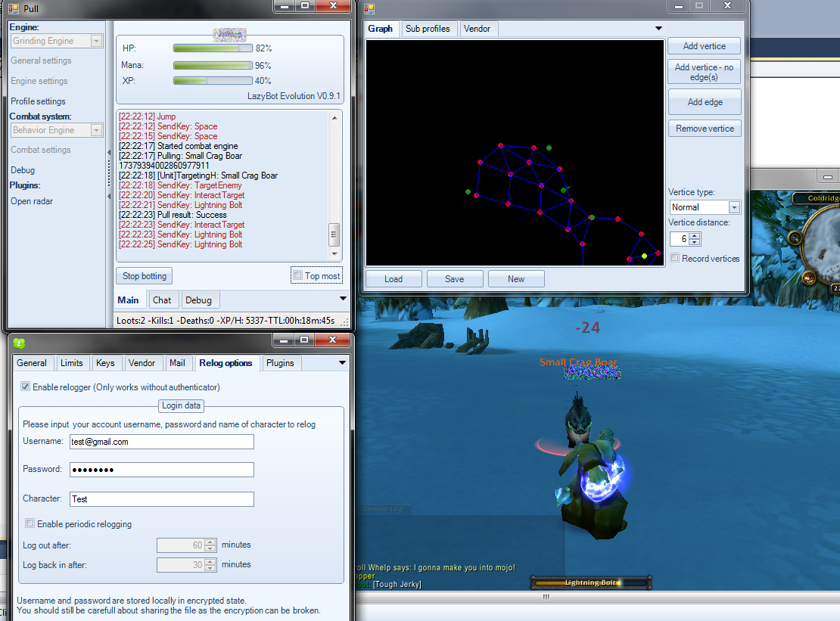Switch to the Sub profiles tab

[428, 29]
